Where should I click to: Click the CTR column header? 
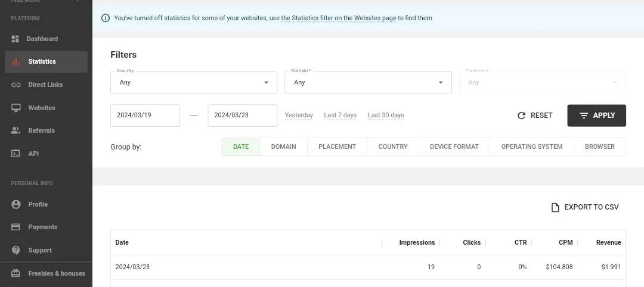pos(521,243)
